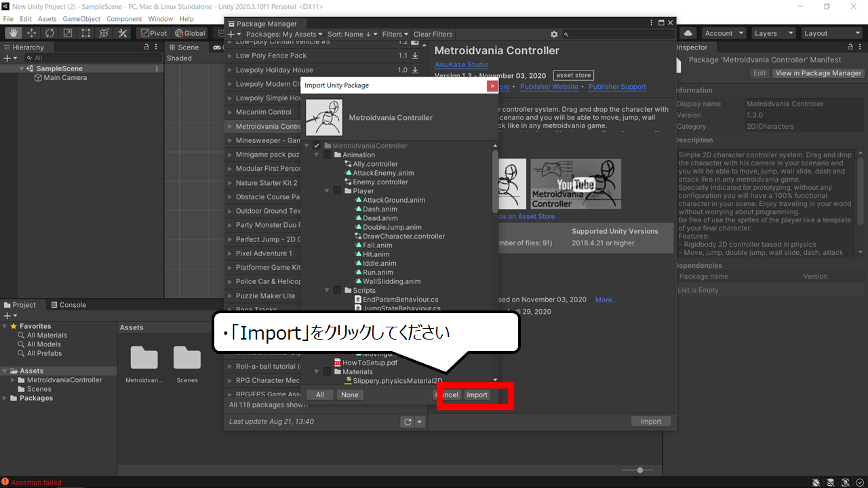Open the Component menu
The height and width of the screenshot is (488, 868).
124,19
